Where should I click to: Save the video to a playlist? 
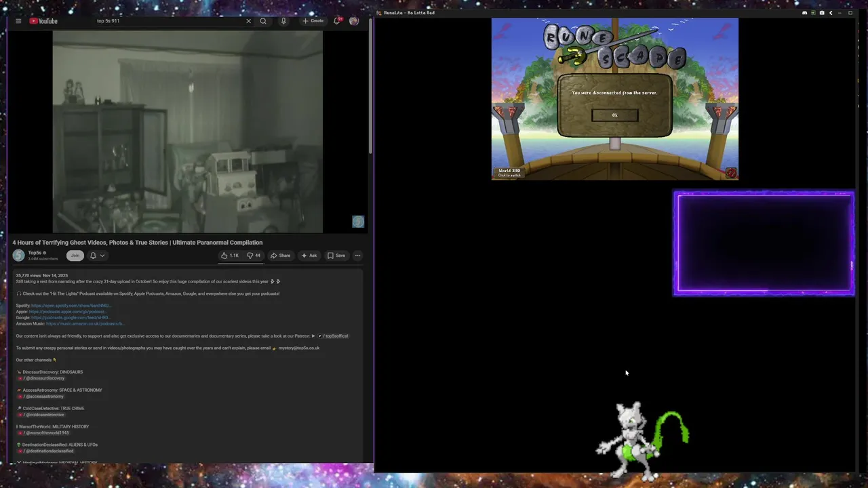point(336,256)
